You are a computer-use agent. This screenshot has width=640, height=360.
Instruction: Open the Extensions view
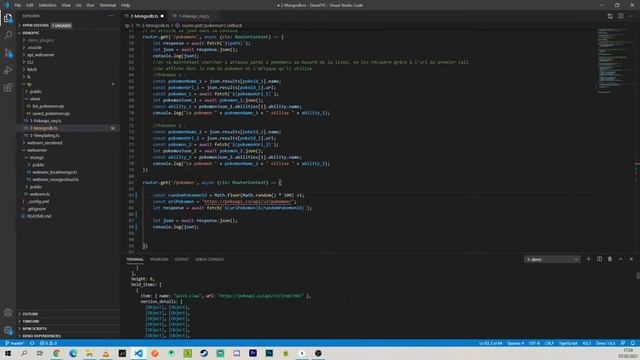[8, 87]
